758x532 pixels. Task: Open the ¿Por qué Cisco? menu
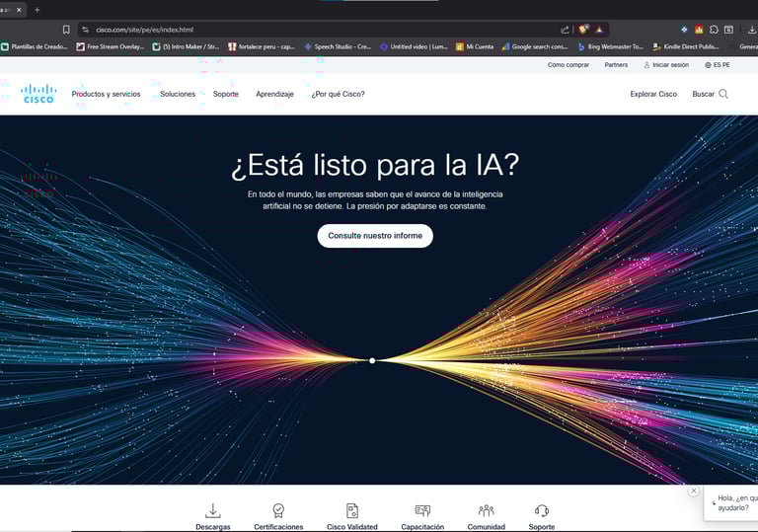pyautogui.click(x=338, y=94)
